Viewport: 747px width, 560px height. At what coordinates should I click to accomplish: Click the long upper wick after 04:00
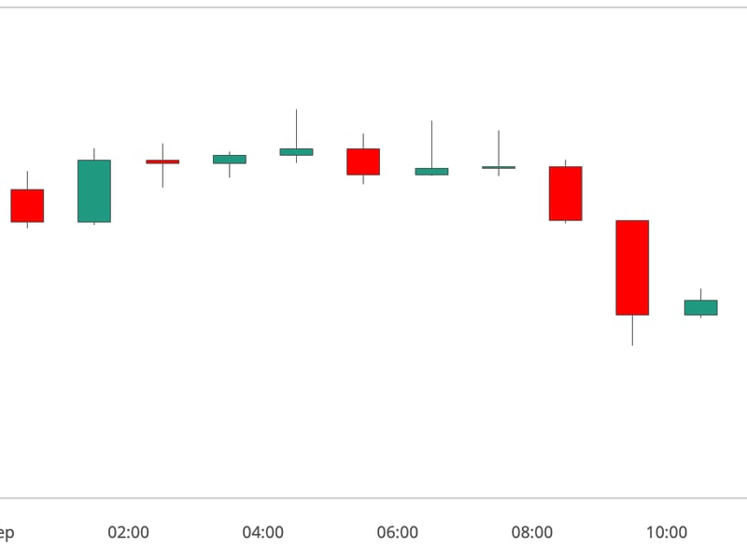point(296,129)
